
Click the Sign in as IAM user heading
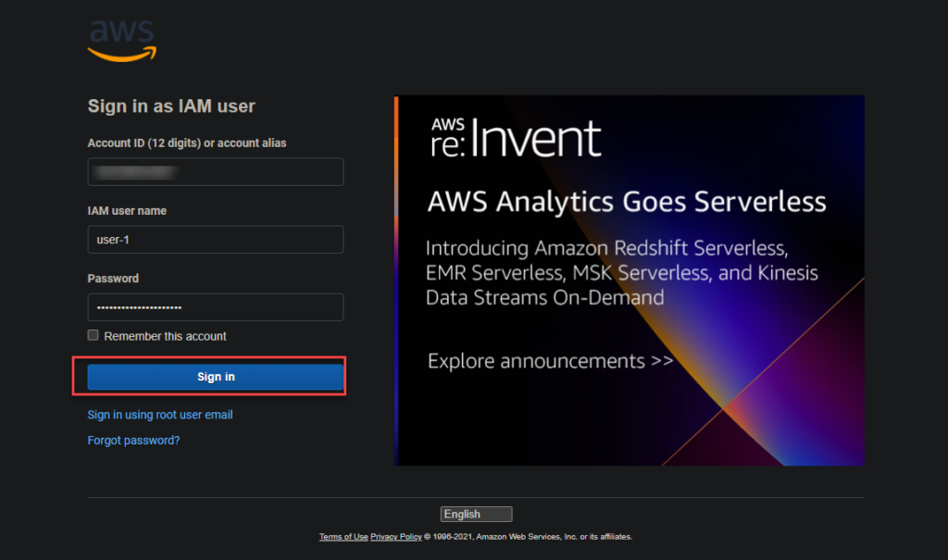(x=171, y=106)
